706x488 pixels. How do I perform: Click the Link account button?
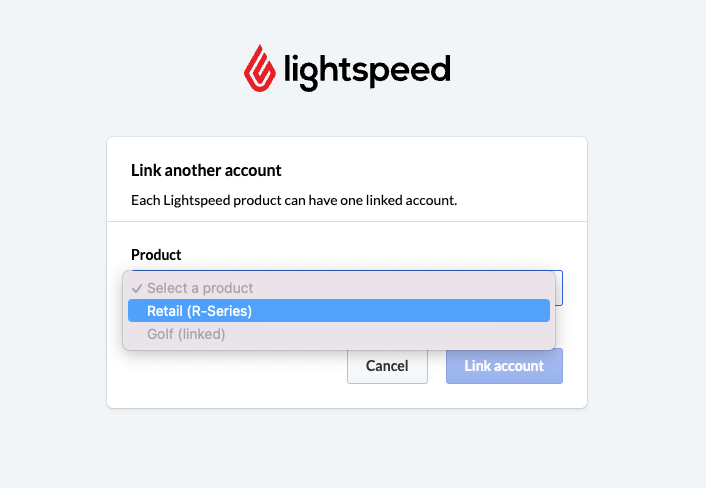tap(504, 366)
